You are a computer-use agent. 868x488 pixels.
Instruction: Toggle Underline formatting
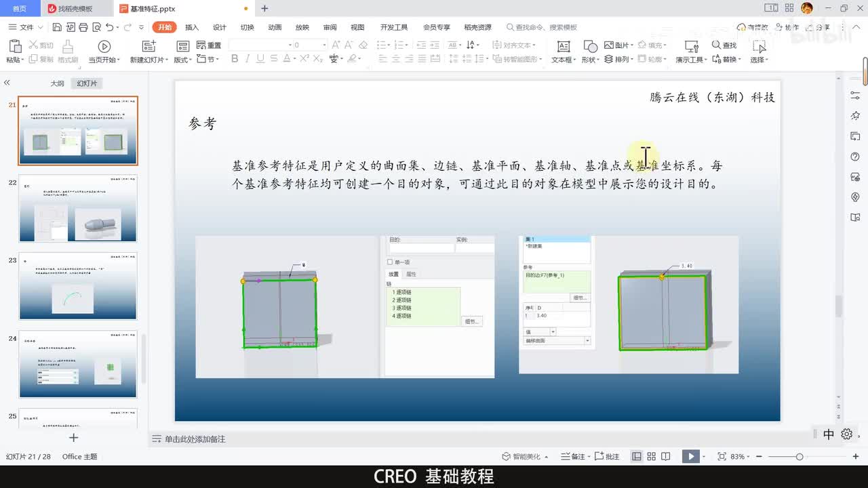pos(260,59)
